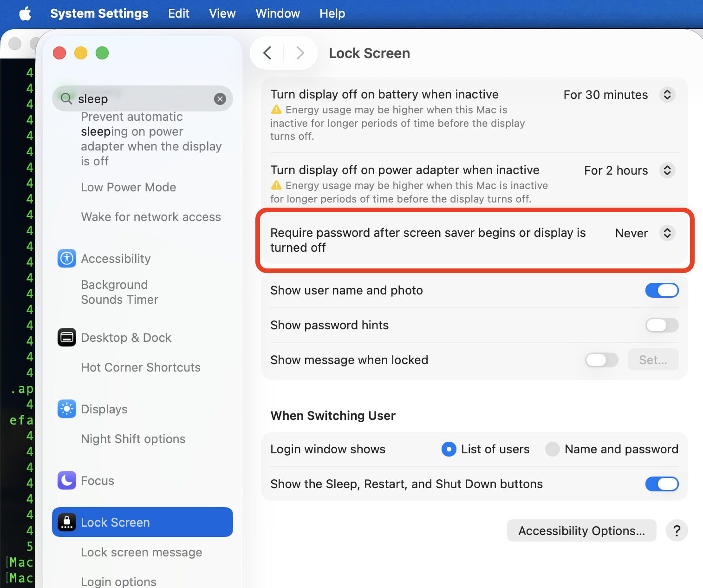Open Login options result
Screen dimensions: 703x588
119,581
